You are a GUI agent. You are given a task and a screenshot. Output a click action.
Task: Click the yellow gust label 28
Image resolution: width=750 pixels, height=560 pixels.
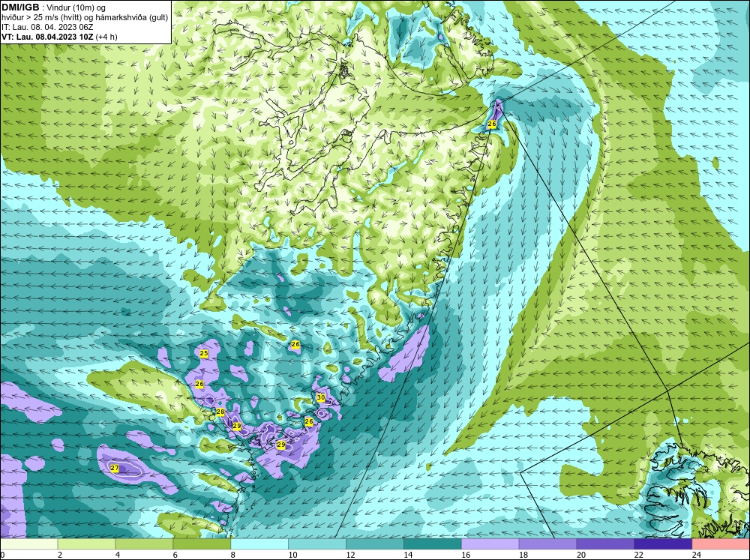[x=220, y=412]
